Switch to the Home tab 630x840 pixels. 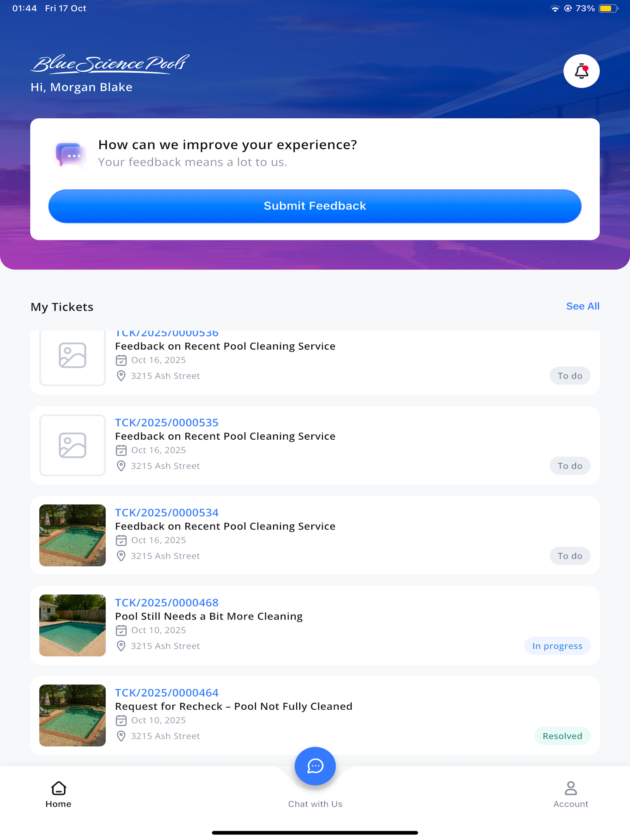[58, 794]
